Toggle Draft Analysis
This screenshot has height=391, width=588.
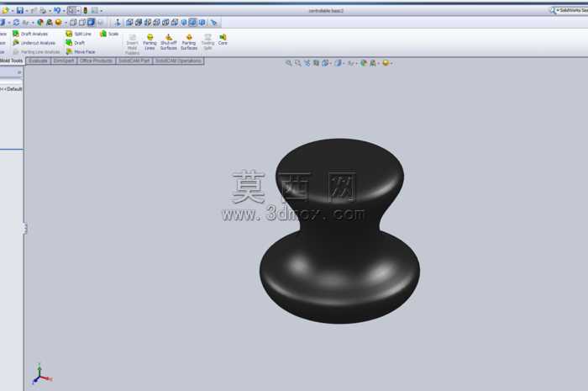tap(30, 34)
